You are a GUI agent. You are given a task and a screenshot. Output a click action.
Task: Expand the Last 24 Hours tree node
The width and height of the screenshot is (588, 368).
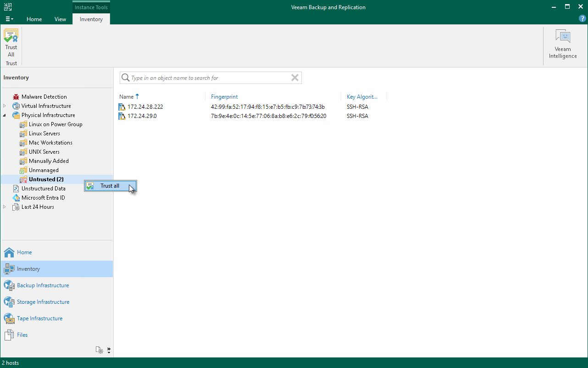click(5, 207)
